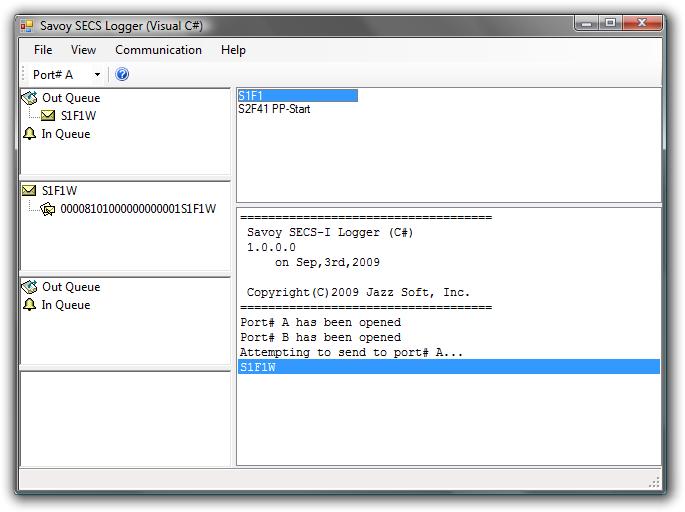This screenshot has width=685, height=512.
Task: Select S1F1W root node in second panel
Action: (59, 191)
